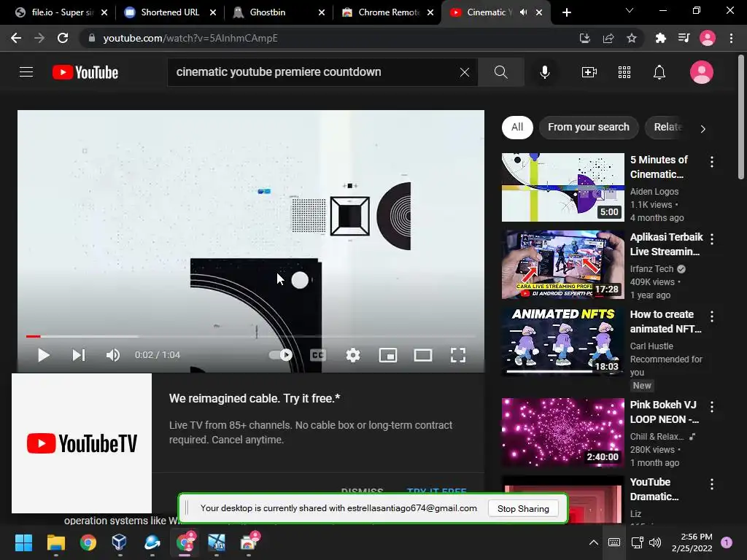
Task: Open the Extensions puzzle icon
Action: coord(660,38)
